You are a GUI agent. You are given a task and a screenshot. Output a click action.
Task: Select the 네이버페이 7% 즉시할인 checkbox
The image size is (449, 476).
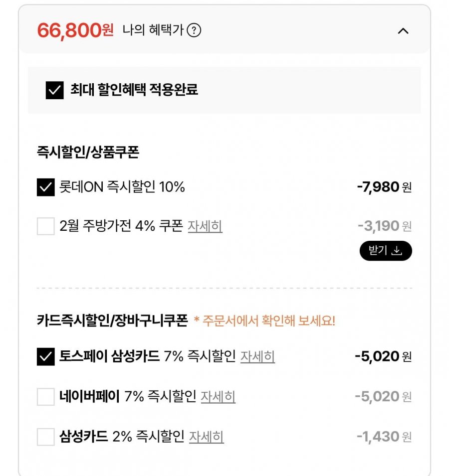click(45, 397)
